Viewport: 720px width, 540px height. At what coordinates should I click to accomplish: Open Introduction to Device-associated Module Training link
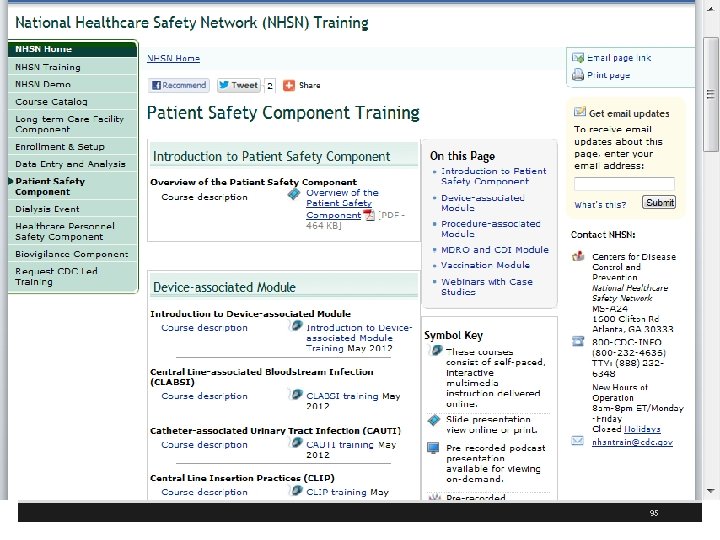point(359,338)
